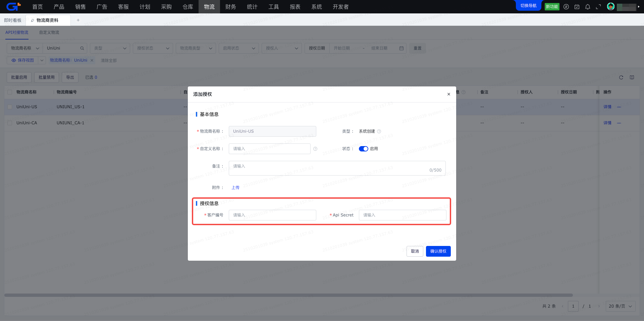Click the notification bell icon
Image resolution: width=644 pixels, height=321 pixels.
(588, 7)
